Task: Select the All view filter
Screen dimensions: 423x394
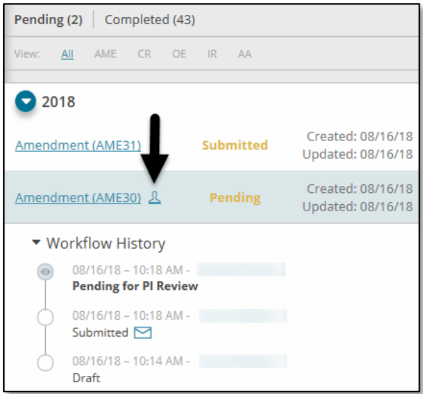Action: 67,54
